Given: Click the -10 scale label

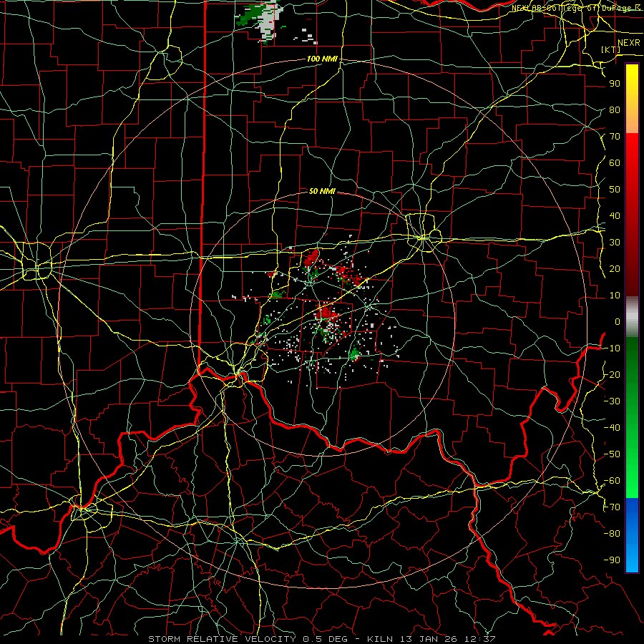Looking at the screenshot, I should point(612,348).
